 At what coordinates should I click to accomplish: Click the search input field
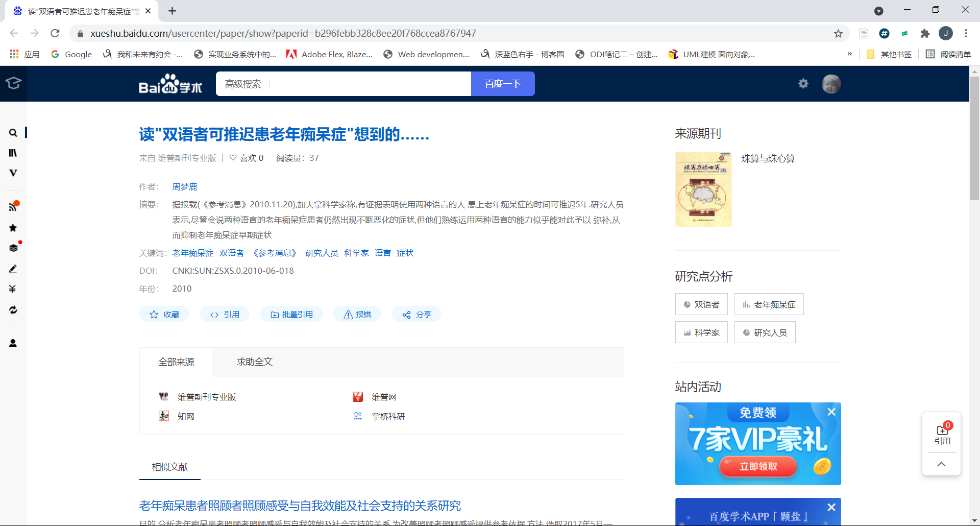[371, 84]
